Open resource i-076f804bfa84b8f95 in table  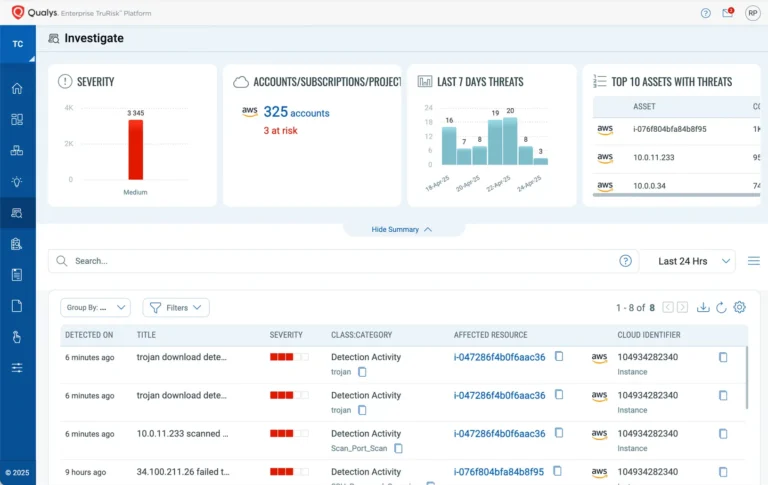(x=499, y=471)
